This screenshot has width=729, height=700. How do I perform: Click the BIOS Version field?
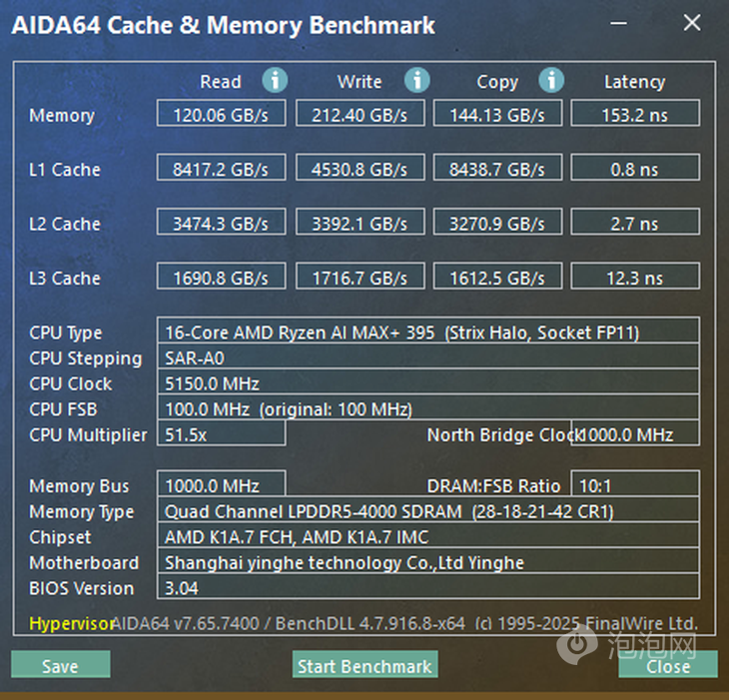point(429,588)
